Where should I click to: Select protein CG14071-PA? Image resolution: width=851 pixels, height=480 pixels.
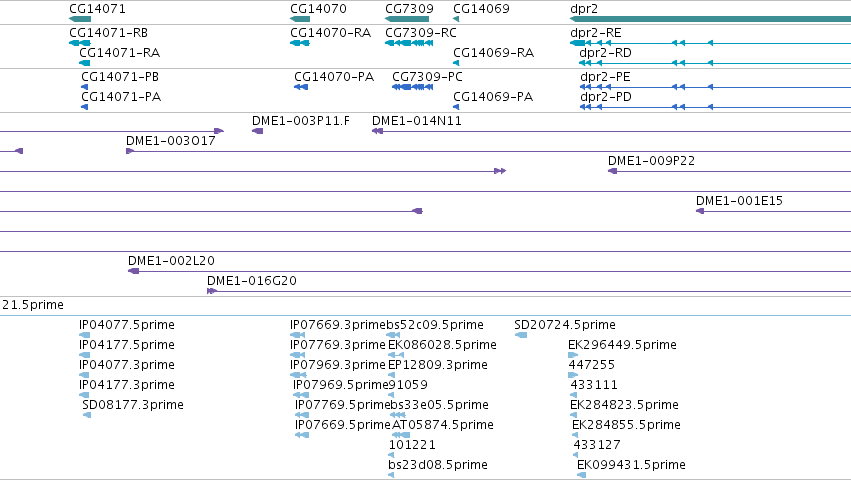point(121,97)
